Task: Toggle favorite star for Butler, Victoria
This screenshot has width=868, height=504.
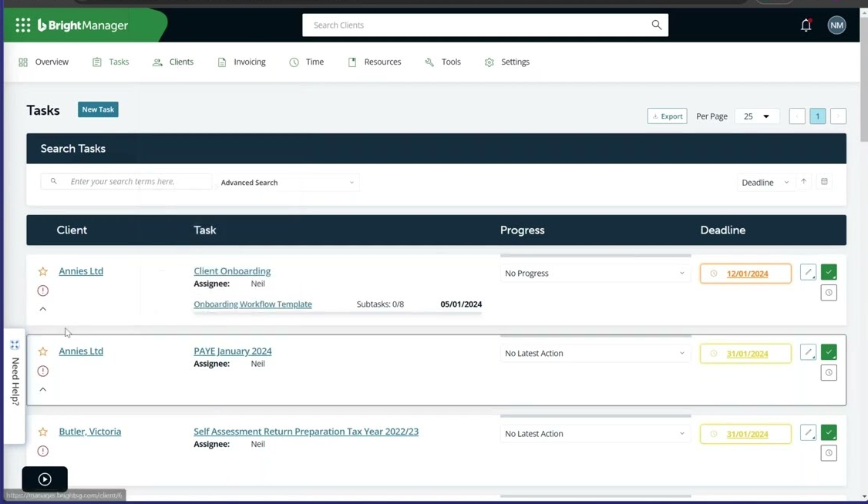Action: (43, 432)
